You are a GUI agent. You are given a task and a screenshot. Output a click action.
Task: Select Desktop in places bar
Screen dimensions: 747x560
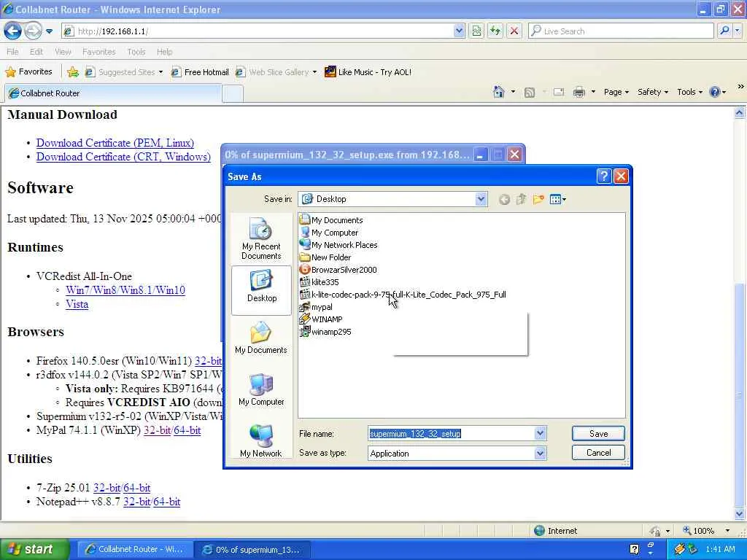coord(262,290)
